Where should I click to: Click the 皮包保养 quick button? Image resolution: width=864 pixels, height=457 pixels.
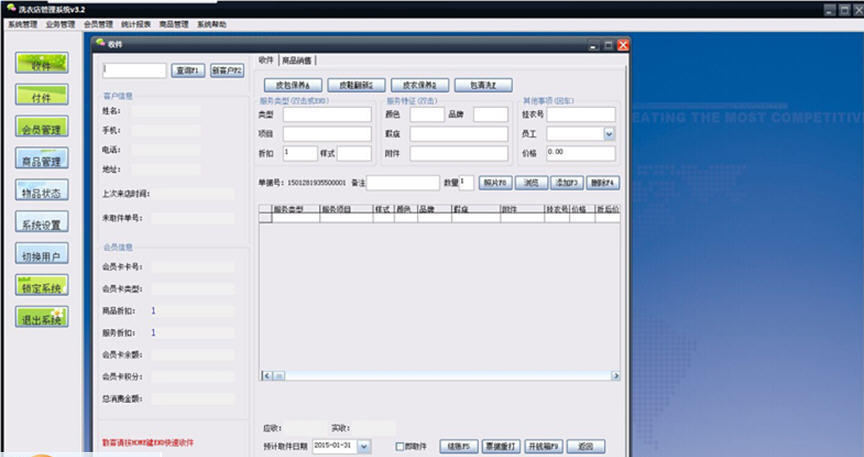(293, 85)
